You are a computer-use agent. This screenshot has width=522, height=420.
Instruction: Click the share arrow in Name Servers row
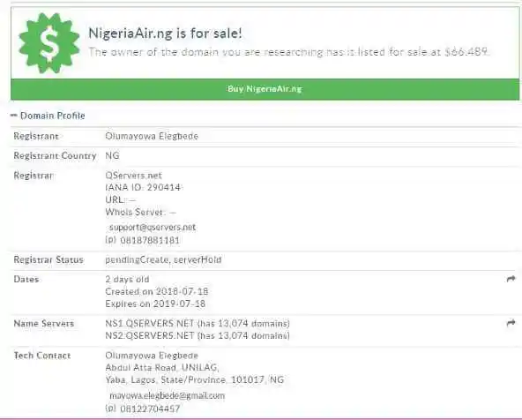coord(511,323)
